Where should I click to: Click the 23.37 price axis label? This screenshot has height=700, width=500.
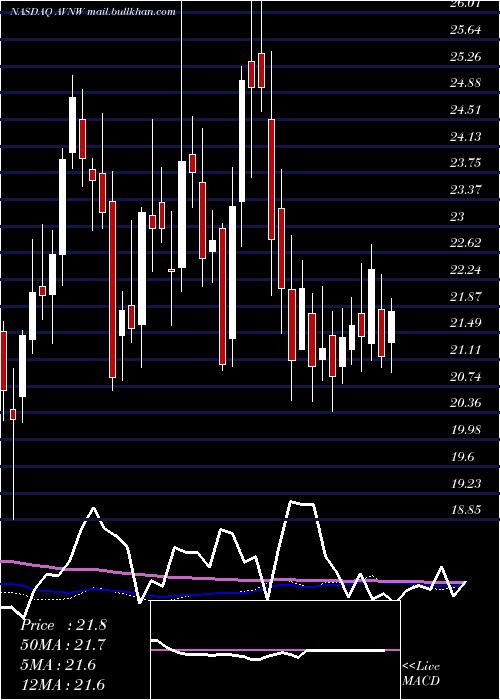coord(466,190)
